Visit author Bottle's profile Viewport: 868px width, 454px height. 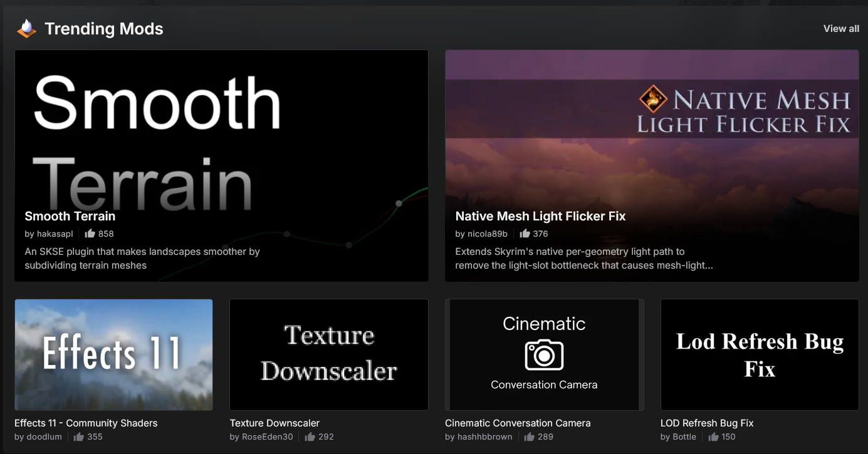(x=684, y=437)
